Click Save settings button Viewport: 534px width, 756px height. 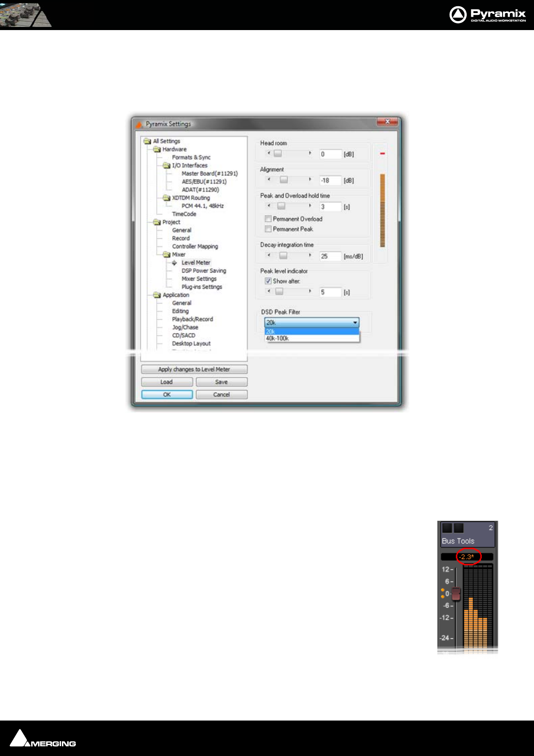click(x=222, y=382)
